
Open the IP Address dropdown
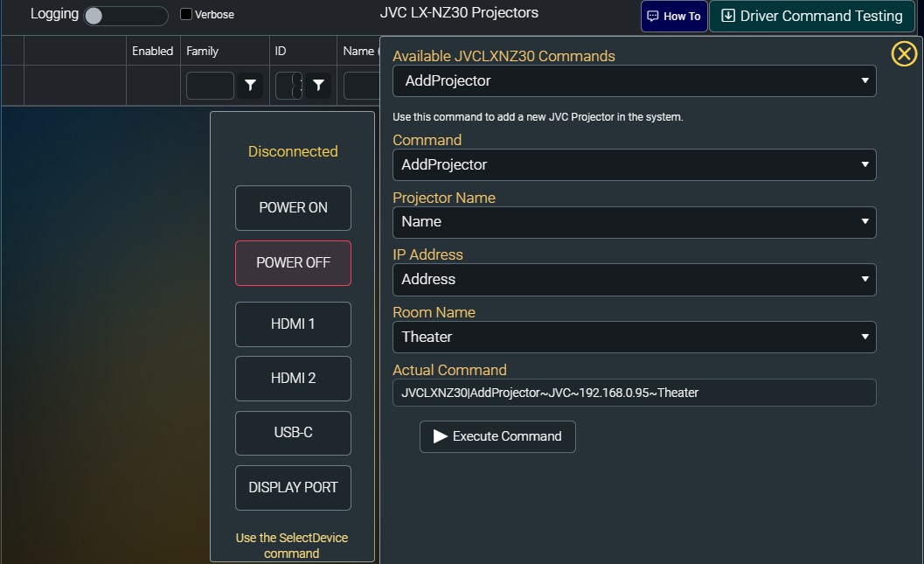pyautogui.click(x=634, y=279)
